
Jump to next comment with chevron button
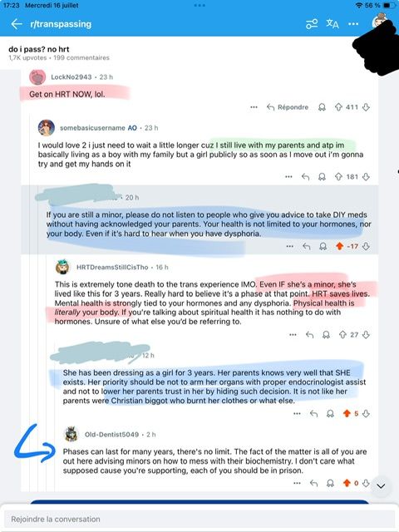click(x=381, y=486)
